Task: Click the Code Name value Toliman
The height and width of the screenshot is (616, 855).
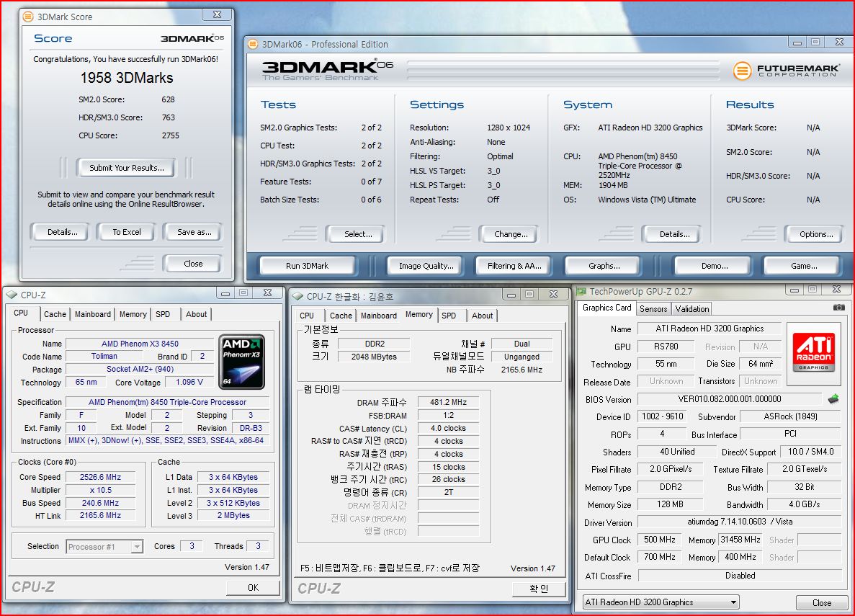Action: tap(104, 357)
